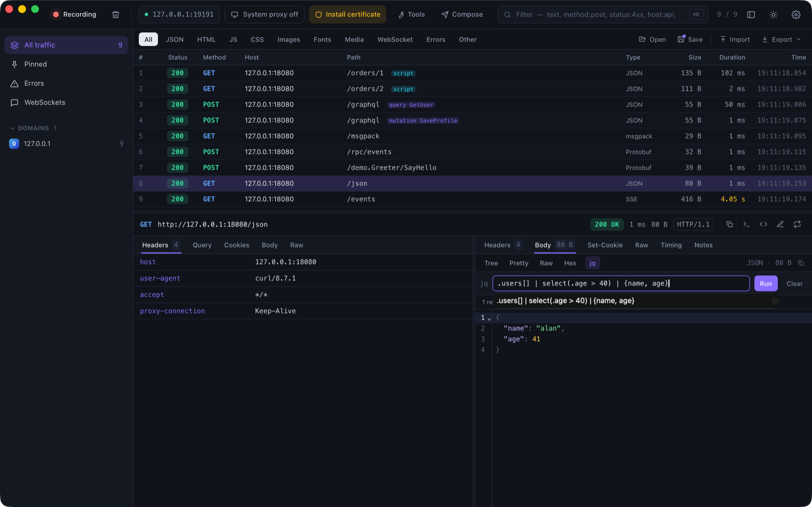Open settings with gear icon
This screenshot has width=812, height=507.
tap(796, 14)
